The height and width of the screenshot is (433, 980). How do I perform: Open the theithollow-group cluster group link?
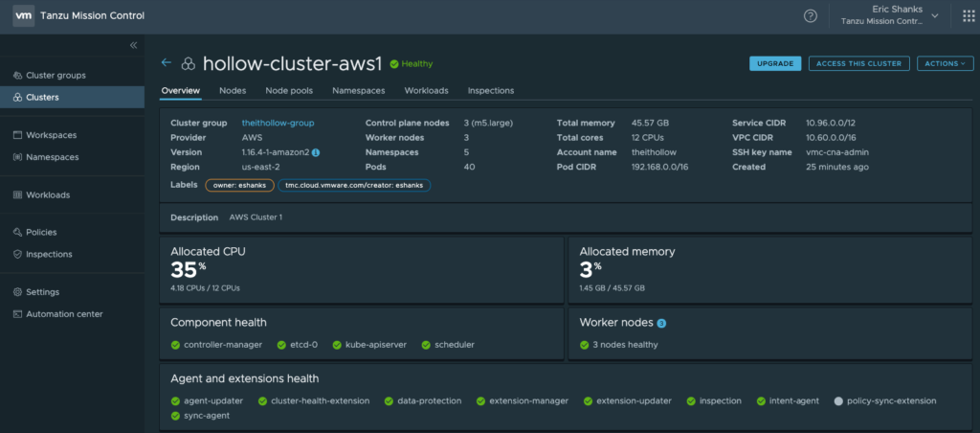(278, 123)
